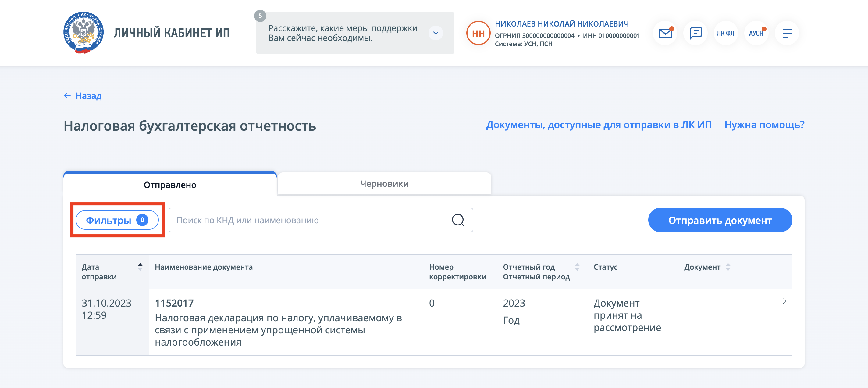This screenshot has height=388, width=868.
Task: Go back via Назад link
Action: coord(89,96)
